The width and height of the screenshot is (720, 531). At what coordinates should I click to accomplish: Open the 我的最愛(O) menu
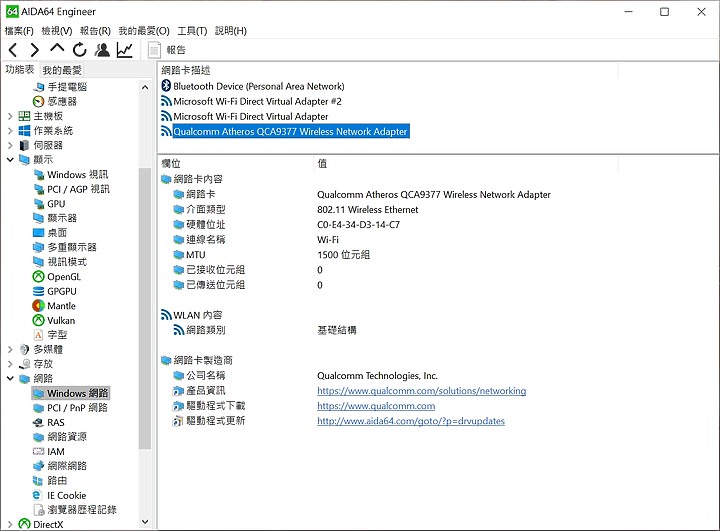point(144,31)
